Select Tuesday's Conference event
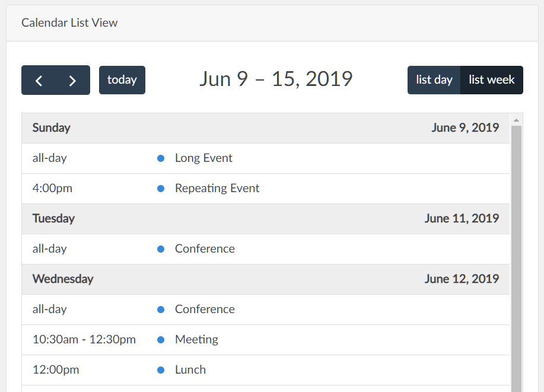The width and height of the screenshot is (544, 392). [205, 249]
